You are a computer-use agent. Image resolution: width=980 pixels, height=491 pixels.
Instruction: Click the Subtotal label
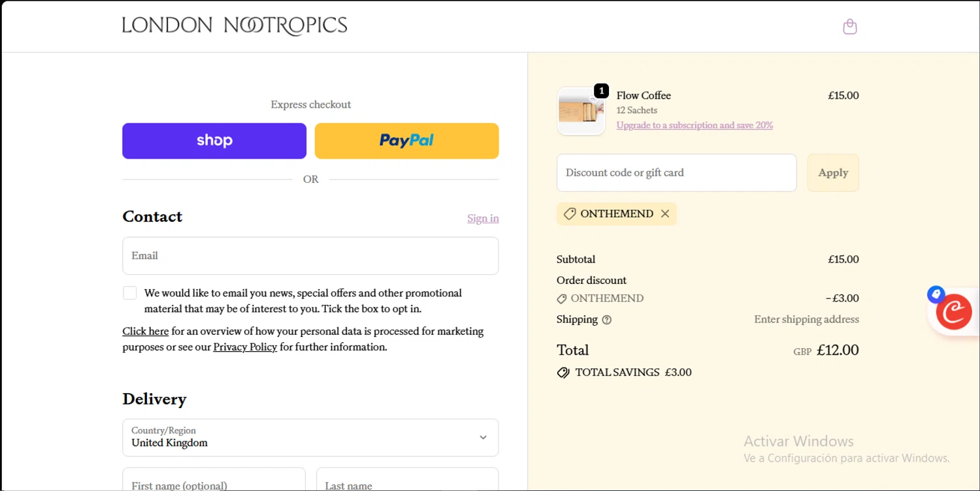tap(576, 259)
